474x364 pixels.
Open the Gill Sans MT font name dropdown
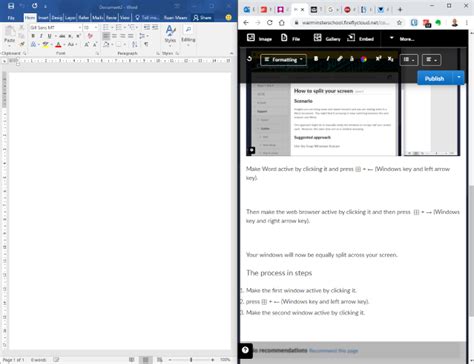80,27
